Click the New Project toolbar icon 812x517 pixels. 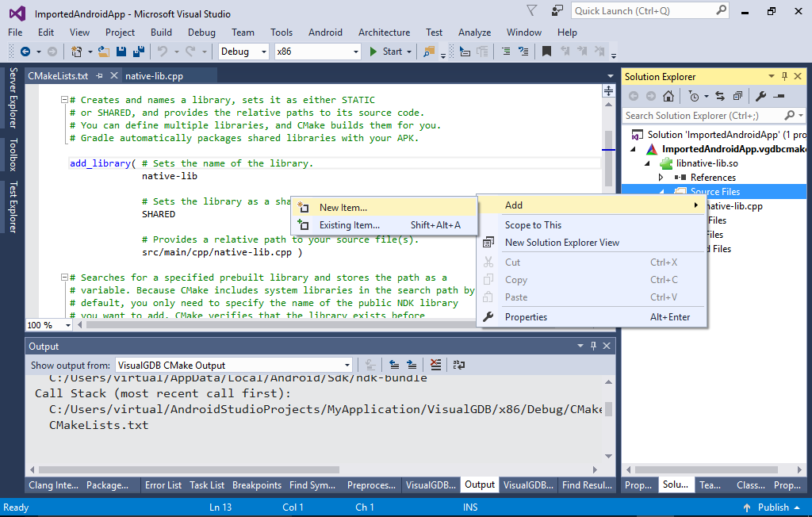[x=76, y=52]
